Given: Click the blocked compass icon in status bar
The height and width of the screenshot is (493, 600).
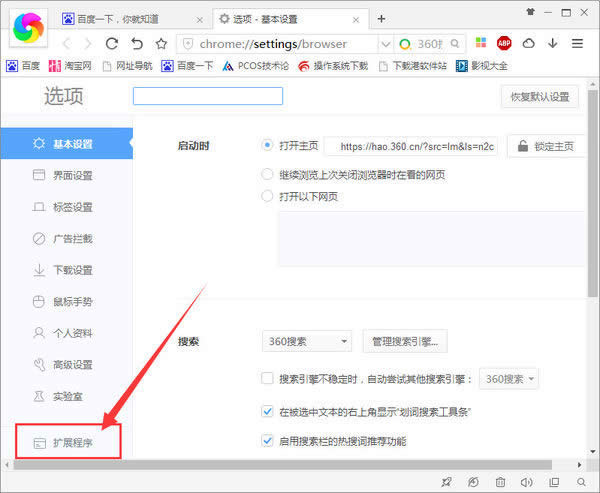Looking at the screenshot, I should [473, 482].
